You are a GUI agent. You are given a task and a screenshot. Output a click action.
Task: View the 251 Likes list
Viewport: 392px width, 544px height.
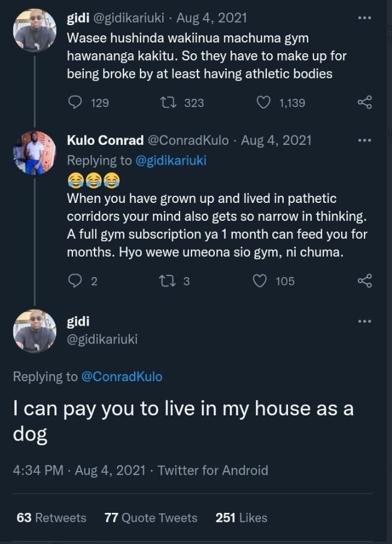tap(242, 518)
